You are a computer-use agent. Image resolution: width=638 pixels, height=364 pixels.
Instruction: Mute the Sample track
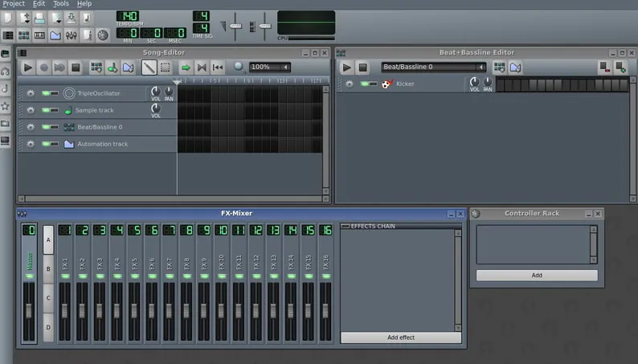[46, 110]
